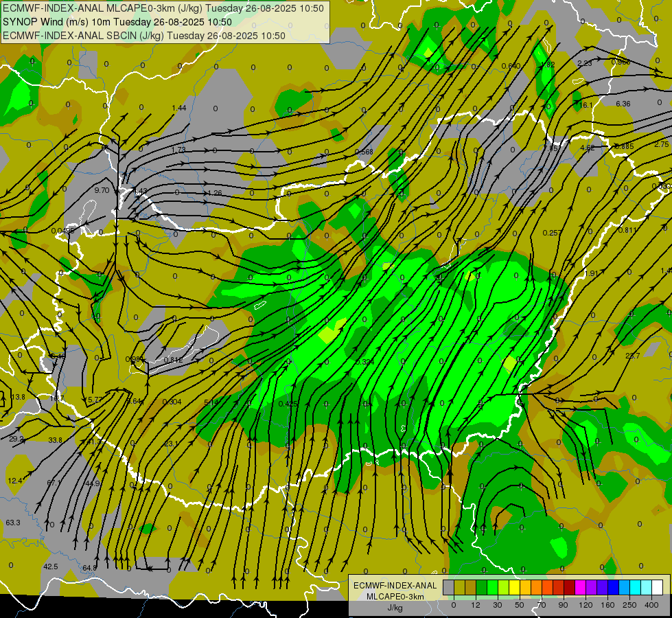This screenshot has height=618, width=672.
Task: Click the '50' legend scale label
Action: (x=520, y=605)
